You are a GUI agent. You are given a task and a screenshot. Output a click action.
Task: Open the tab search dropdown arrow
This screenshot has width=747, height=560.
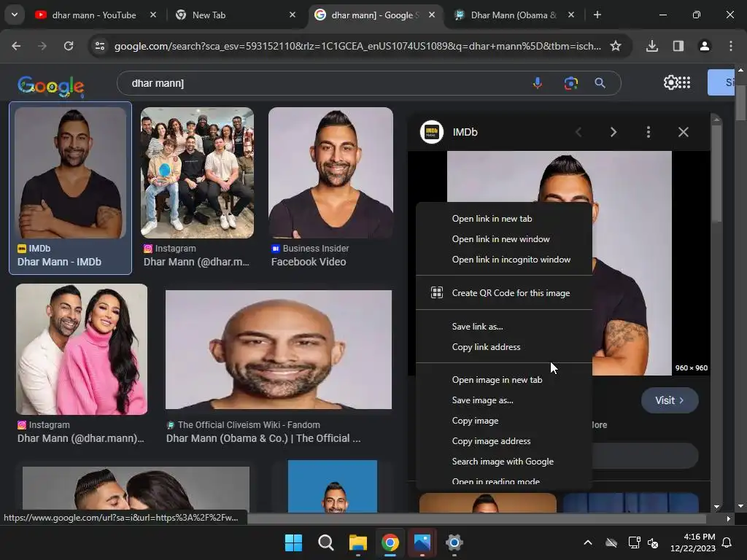point(15,15)
